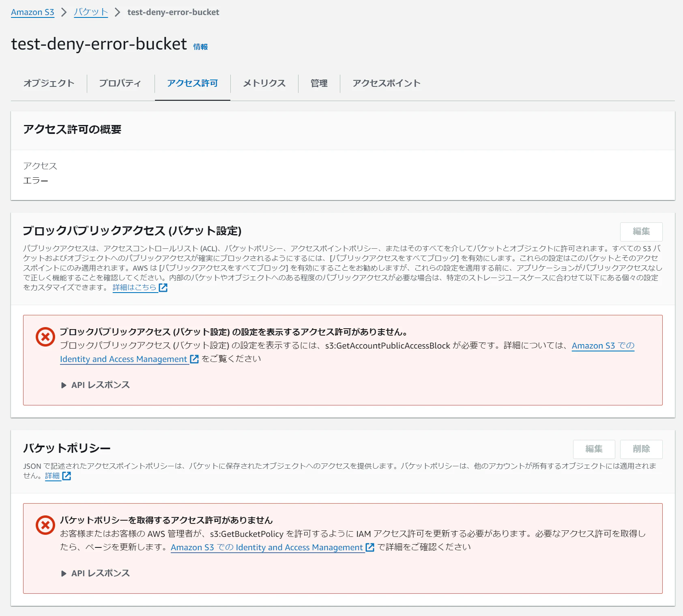Switch to the オブジェクト tab

tap(49, 83)
